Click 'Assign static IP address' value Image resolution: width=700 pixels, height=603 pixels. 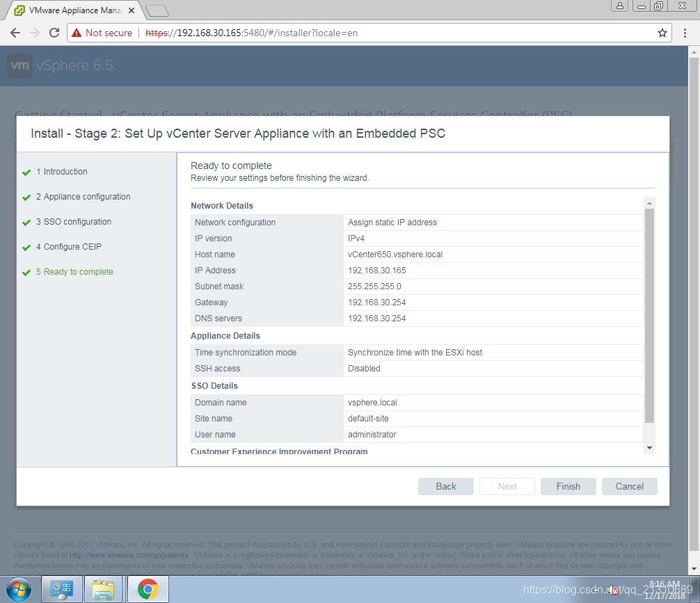tap(392, 223)
